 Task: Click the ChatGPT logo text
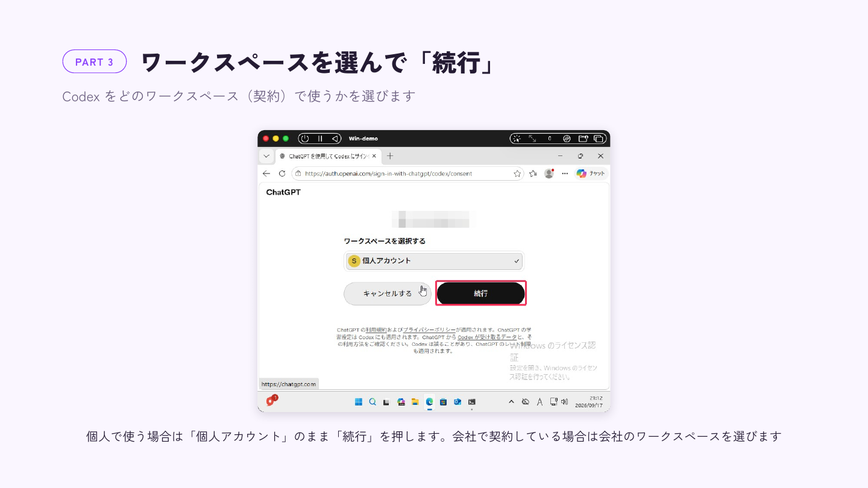283,192
